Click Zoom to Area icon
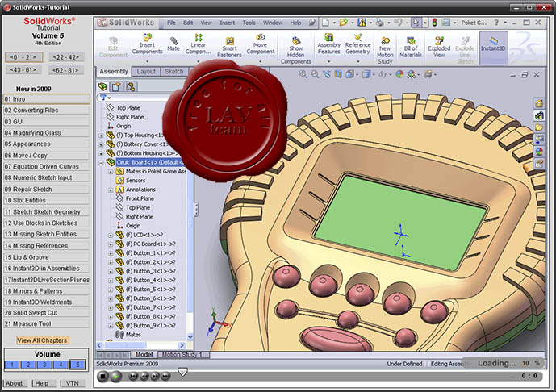This screenshot has width=556, height=392. coord(315,74)
